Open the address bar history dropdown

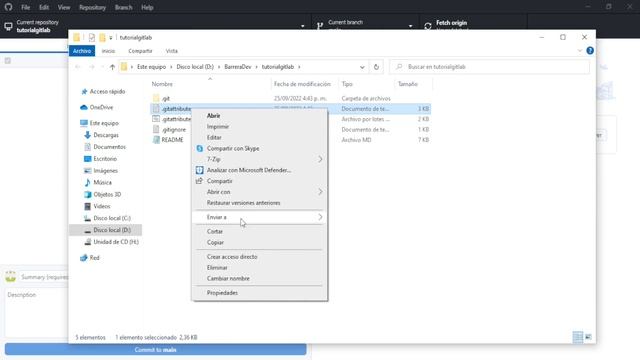362,67
